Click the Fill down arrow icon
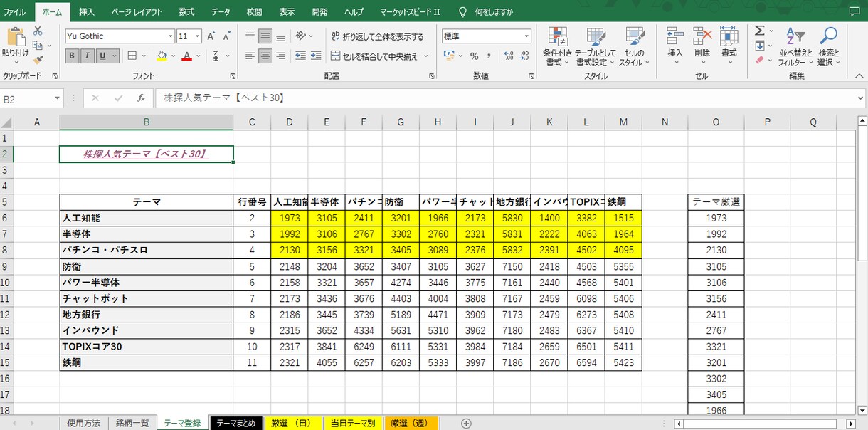This screenshot has height=430, width=868. pyautogui.click(x=759, y=46)
